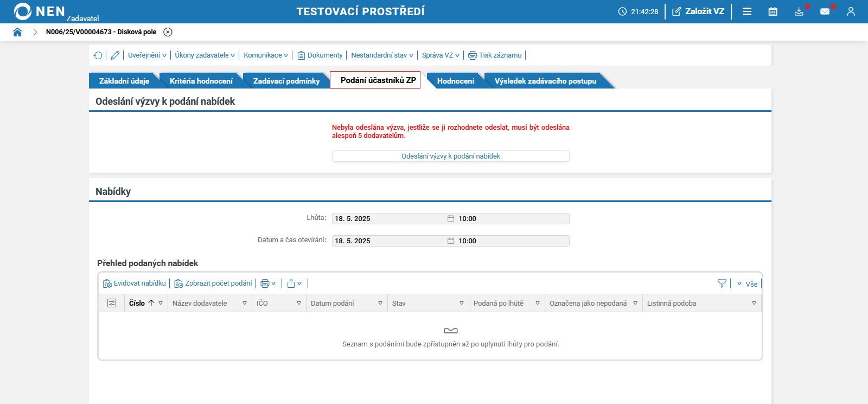868x404 pixels.
Task: Switch to Kritéria hodnocení tab
Action: [201, 81]
